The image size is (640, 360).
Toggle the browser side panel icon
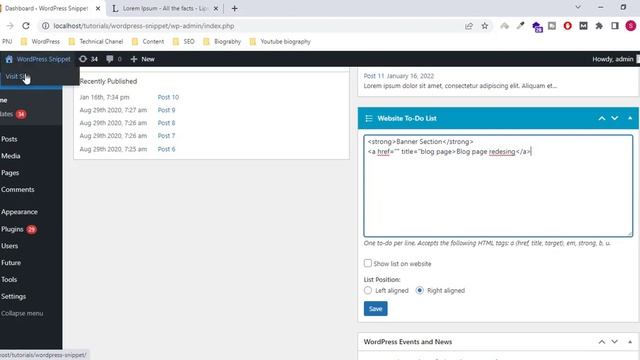coord(615,26)
